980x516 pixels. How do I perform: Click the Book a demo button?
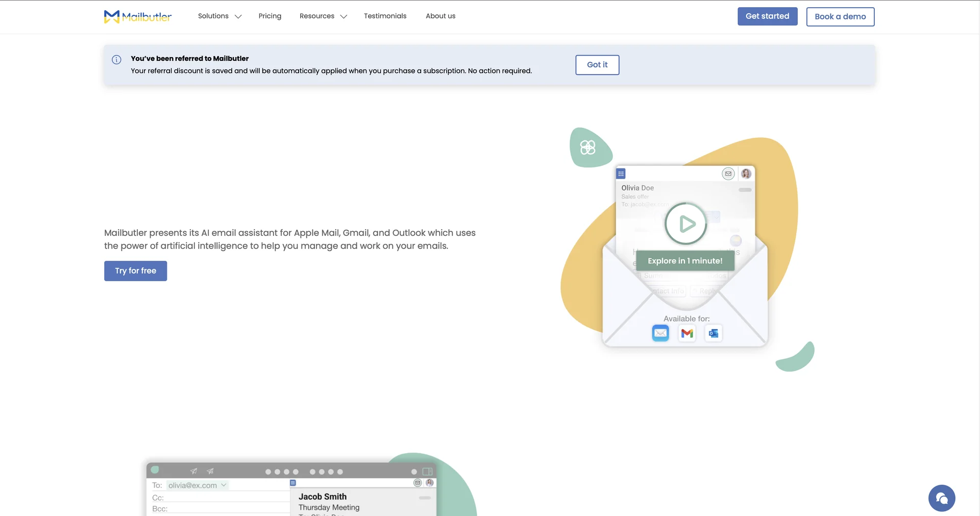click(x=840, y=17)
